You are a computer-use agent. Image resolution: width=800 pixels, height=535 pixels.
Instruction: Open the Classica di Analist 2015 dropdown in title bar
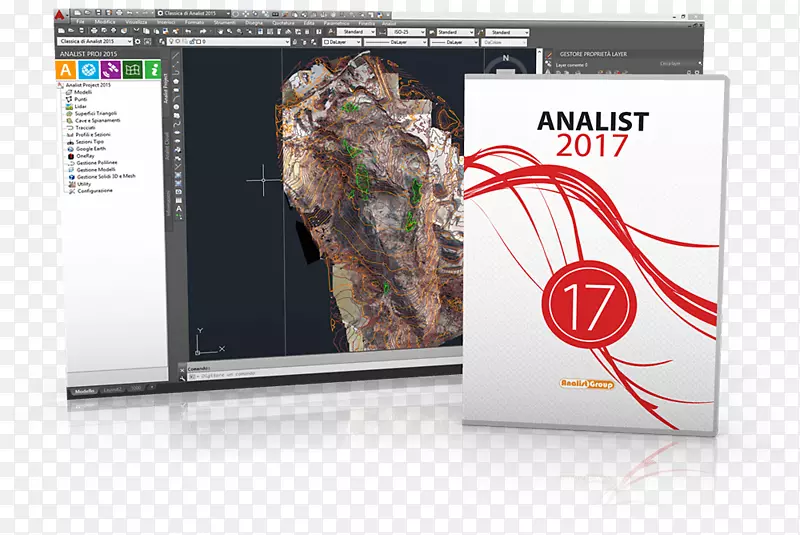point(194,13)
